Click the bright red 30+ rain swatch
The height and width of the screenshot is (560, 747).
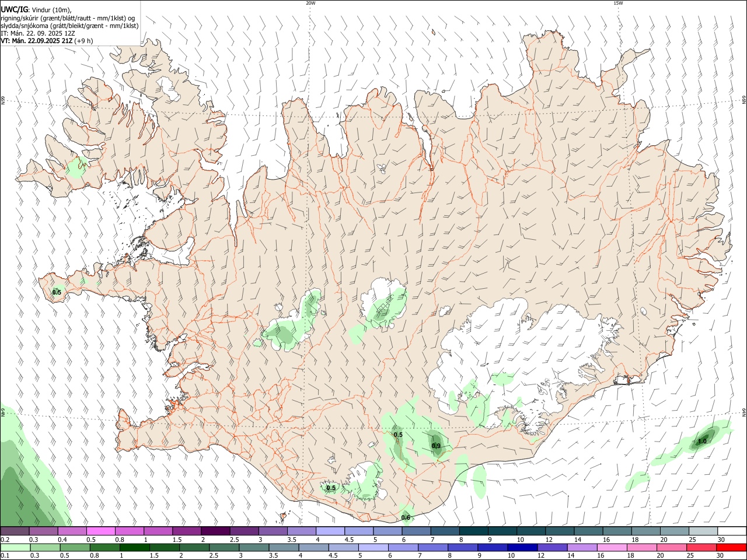point(731,548)
